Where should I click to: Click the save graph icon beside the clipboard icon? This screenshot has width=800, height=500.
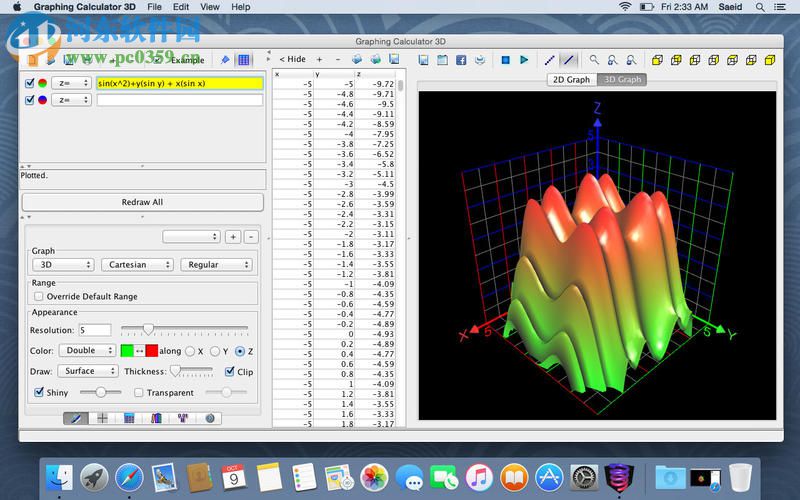423,60
